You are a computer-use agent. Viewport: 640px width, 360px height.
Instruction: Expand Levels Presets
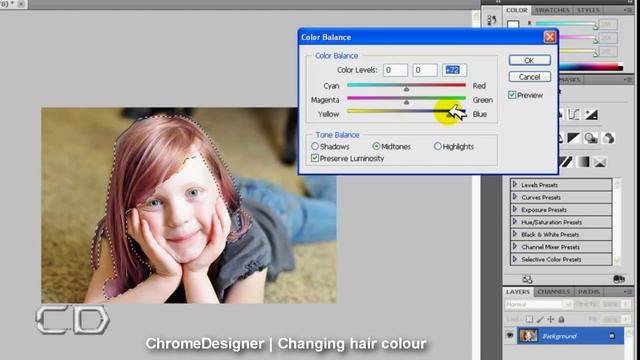coord(515,184)
